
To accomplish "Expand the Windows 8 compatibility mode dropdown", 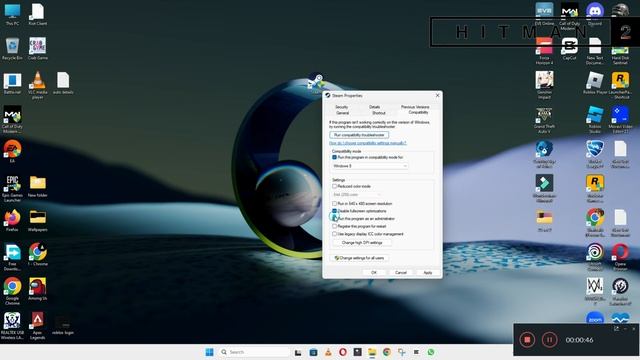I will [x=370, y=166].
